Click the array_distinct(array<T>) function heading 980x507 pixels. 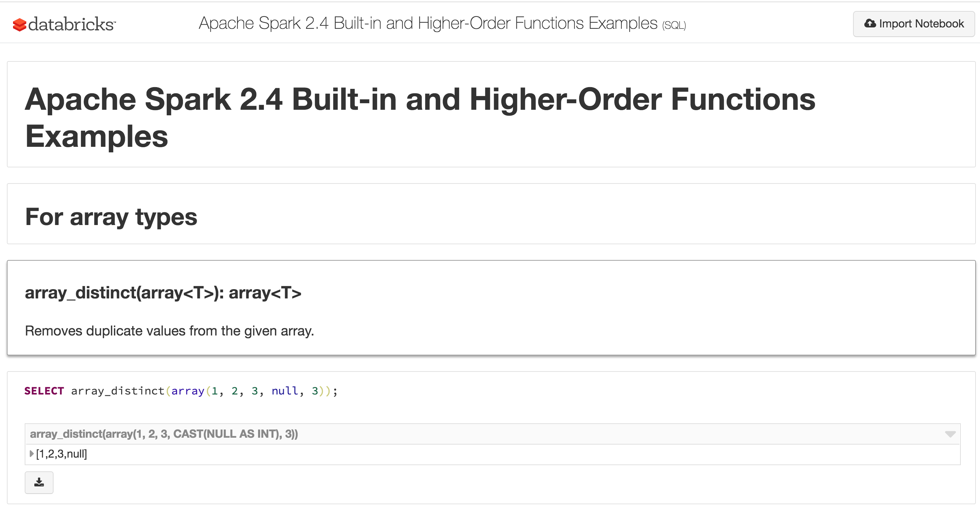click(x=163, y=293)
